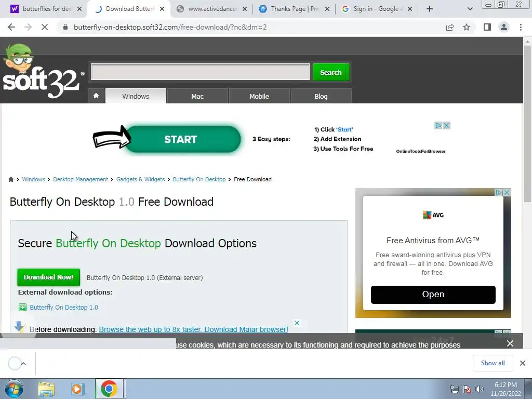
Task: Share this page using the share icon
Action: [x=450, y=27]
